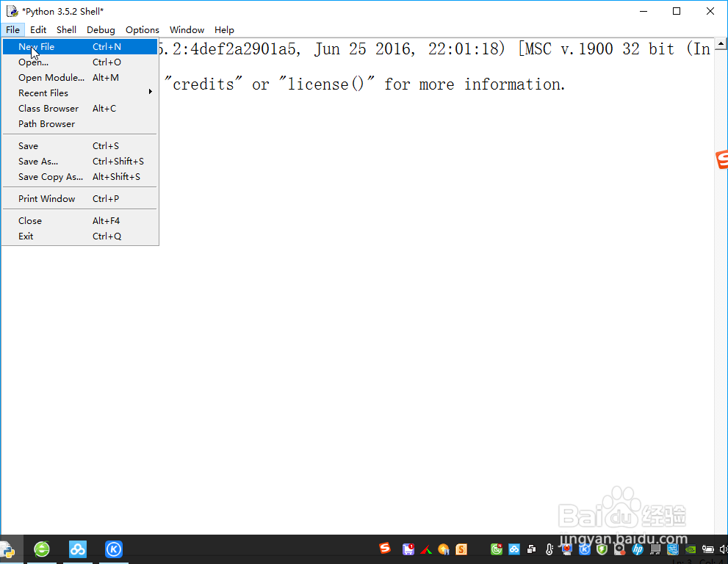Choose Save As... menu entry

pos(80,161)
